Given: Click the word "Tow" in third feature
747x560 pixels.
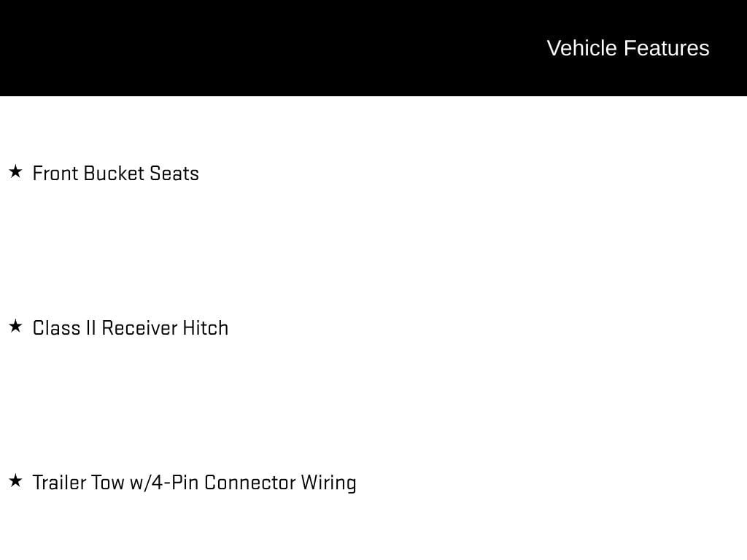Looking at the screenshot, I should (107, 483).
